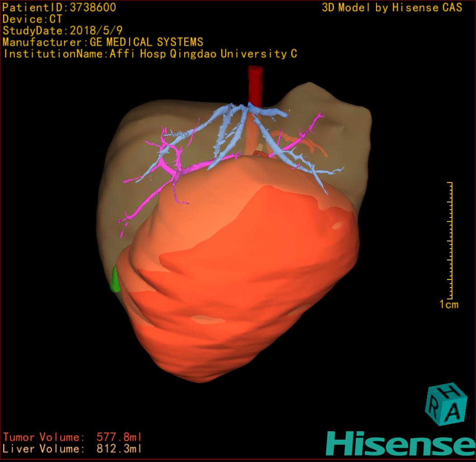476x462 pixels.
Task: Click the Liver Volume 812.3ml readout
Action: point(72,448)
